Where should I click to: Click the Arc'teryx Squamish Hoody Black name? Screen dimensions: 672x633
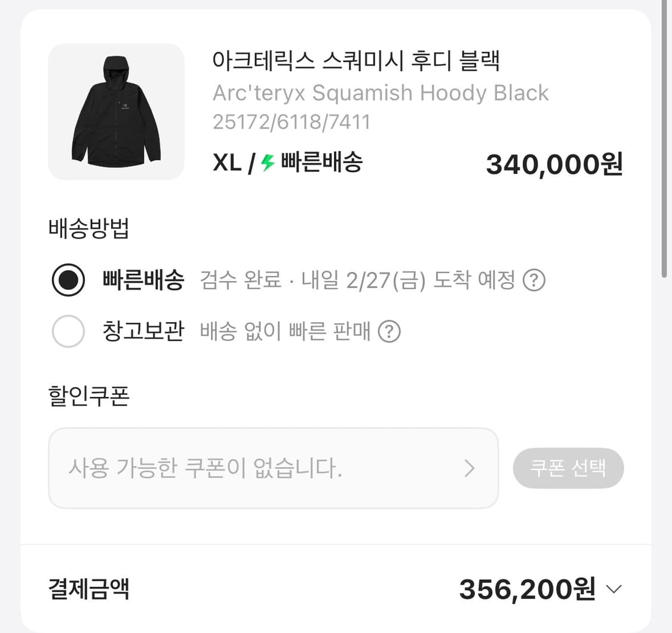[381, 93]
